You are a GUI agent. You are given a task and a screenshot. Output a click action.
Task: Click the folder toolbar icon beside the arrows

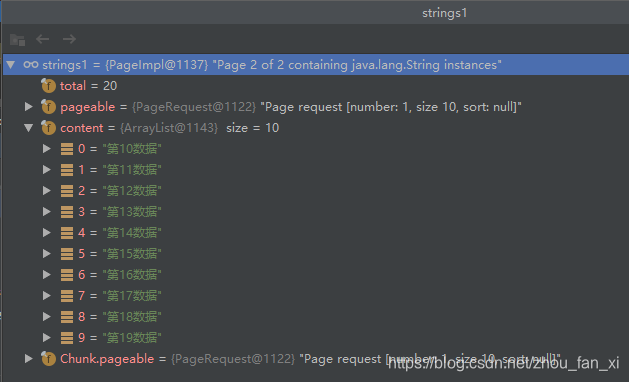coord(17,40)
